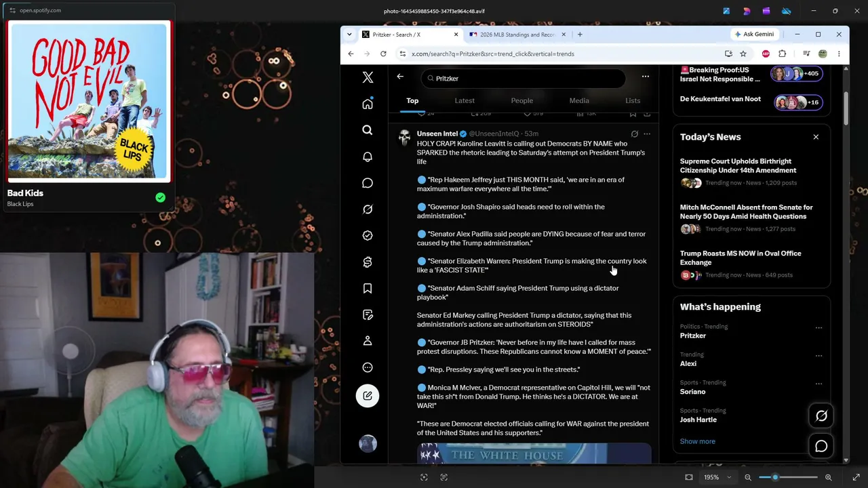Click the Grok icon on the Unseen Intel post
Screen dimensions: 868x488
tap(635, 134)
